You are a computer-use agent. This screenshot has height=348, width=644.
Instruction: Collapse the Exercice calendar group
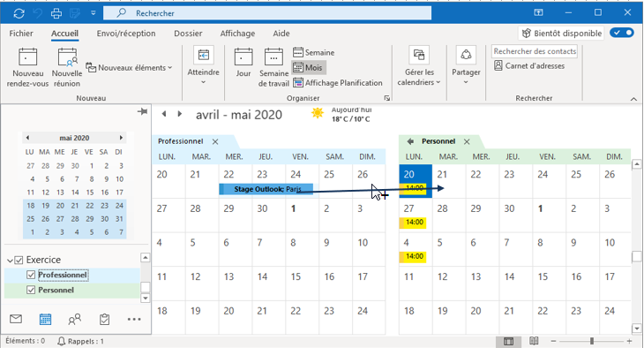(x=10, y=261)
